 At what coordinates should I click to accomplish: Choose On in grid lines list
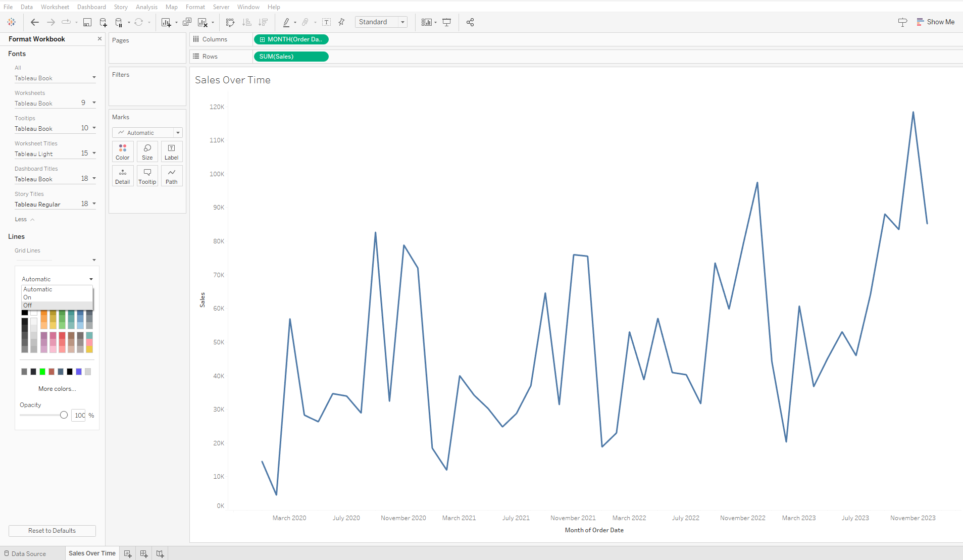(x=57, y=297)
